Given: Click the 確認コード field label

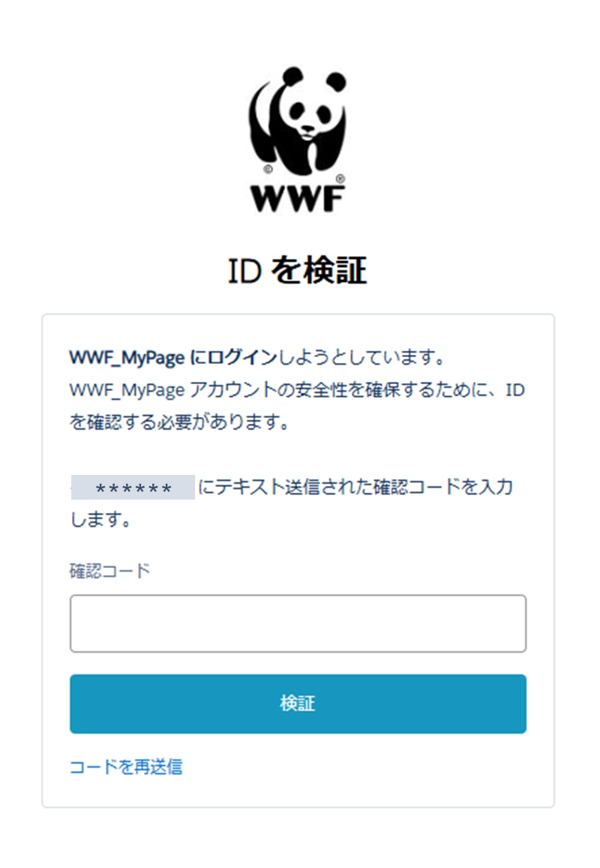Looking at the screenshot, I should click(x=109, y=571).
